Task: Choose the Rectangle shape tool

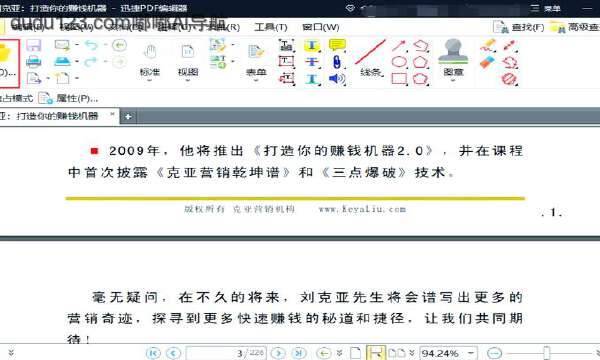Action: (399, 78)
